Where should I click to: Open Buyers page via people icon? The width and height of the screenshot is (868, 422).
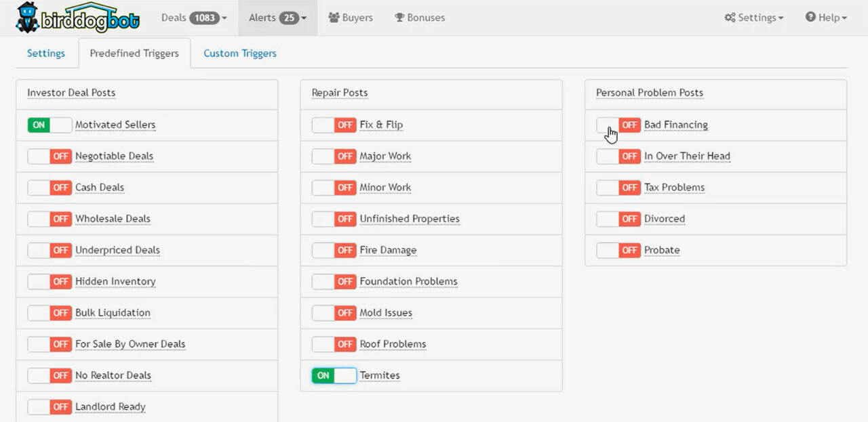point(334,18)
